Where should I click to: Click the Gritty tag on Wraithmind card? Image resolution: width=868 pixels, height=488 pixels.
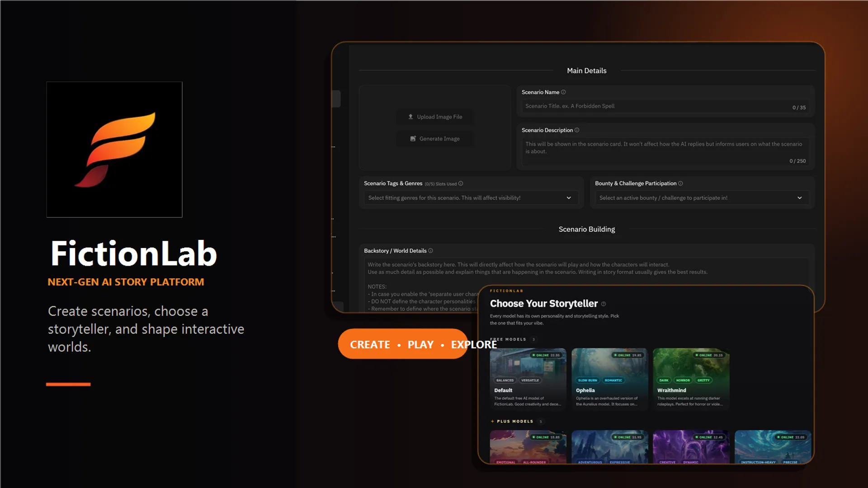point(703,380)
